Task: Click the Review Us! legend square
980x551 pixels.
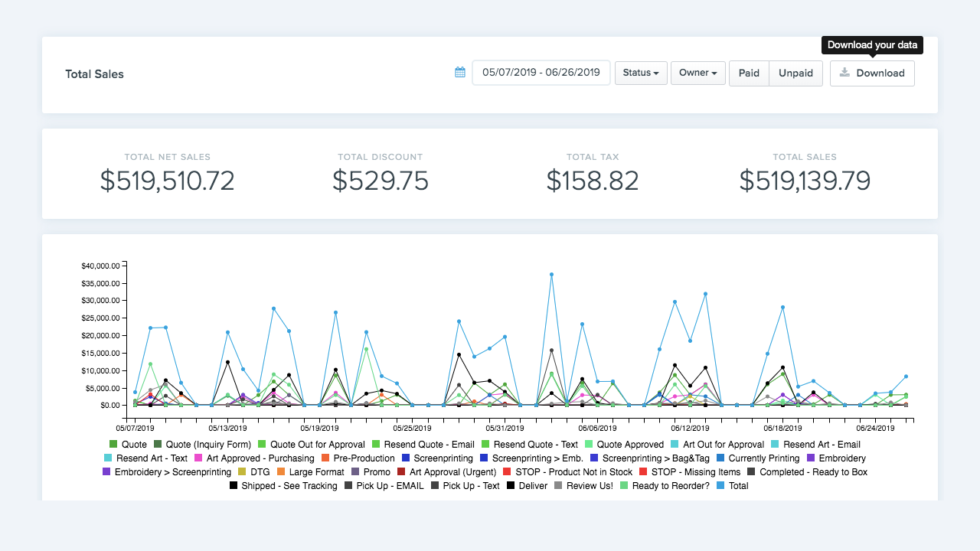Action: point(559,486)
